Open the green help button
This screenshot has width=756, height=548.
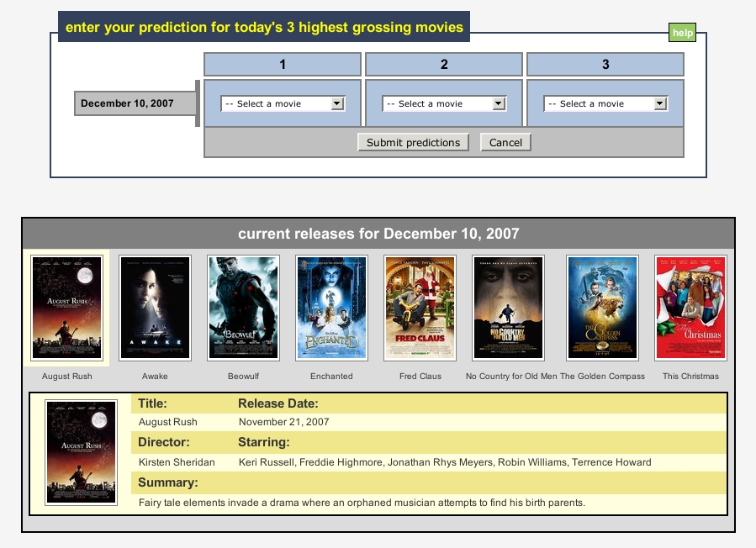682,33
